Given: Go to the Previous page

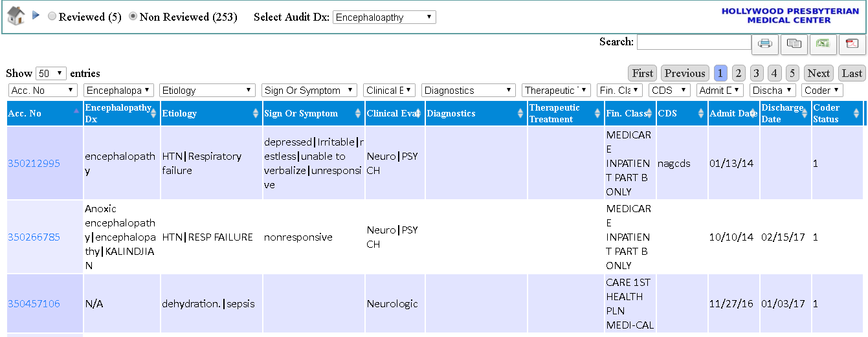Looking at the screenshot, I should (685, 73).
